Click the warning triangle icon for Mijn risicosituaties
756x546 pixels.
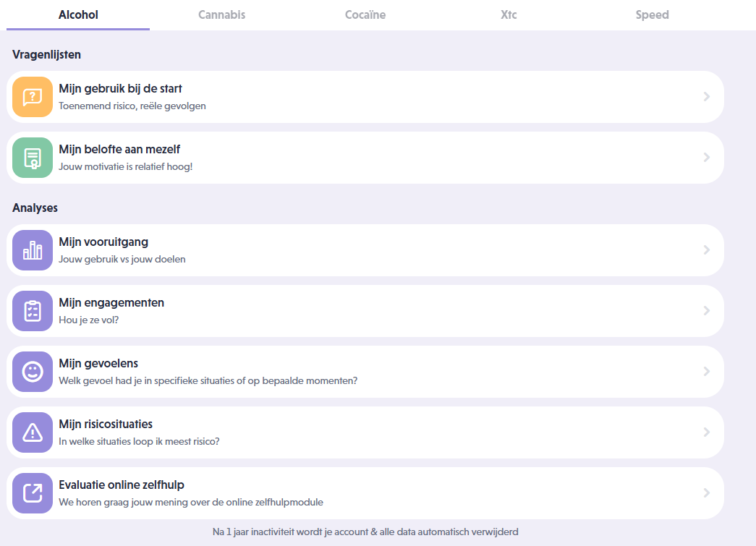(33, 432)
